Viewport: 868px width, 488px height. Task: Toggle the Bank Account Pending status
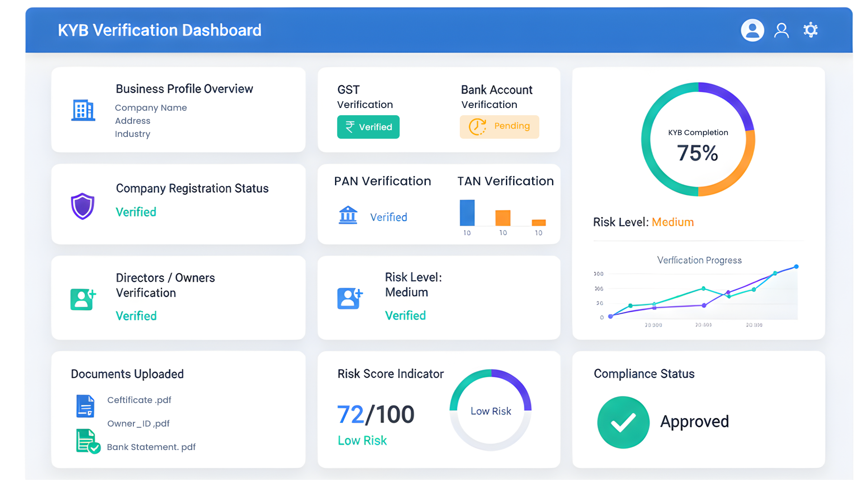pyautogui.click(x=499, y=127)
